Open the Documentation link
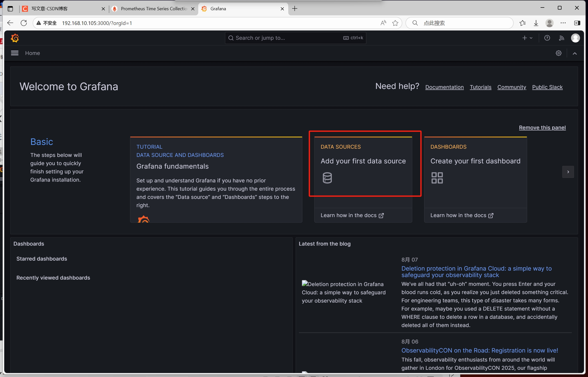The width and height of the screenshot is (588, 377). tap(444, 87)
